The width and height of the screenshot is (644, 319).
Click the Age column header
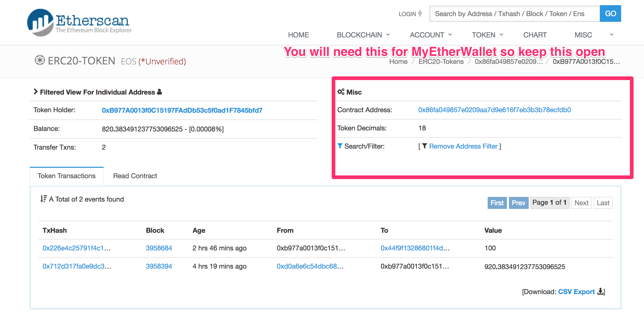coord(199,230)
